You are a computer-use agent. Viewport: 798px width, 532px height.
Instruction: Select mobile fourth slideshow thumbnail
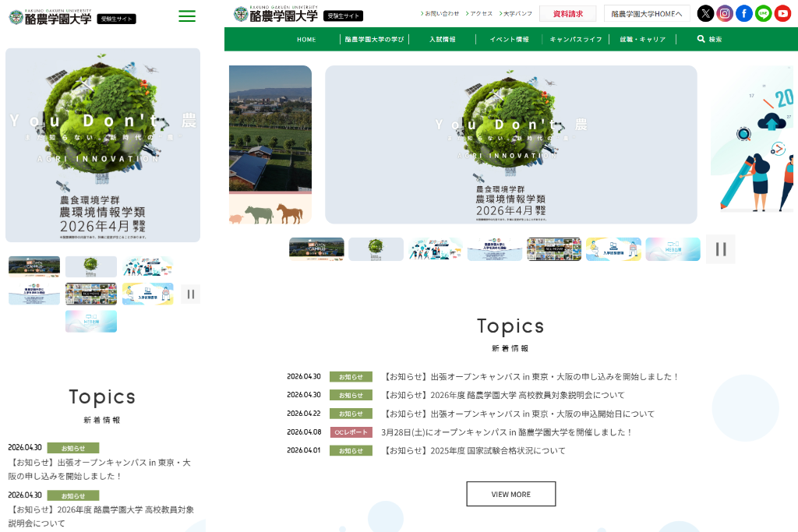coord(34,294)
